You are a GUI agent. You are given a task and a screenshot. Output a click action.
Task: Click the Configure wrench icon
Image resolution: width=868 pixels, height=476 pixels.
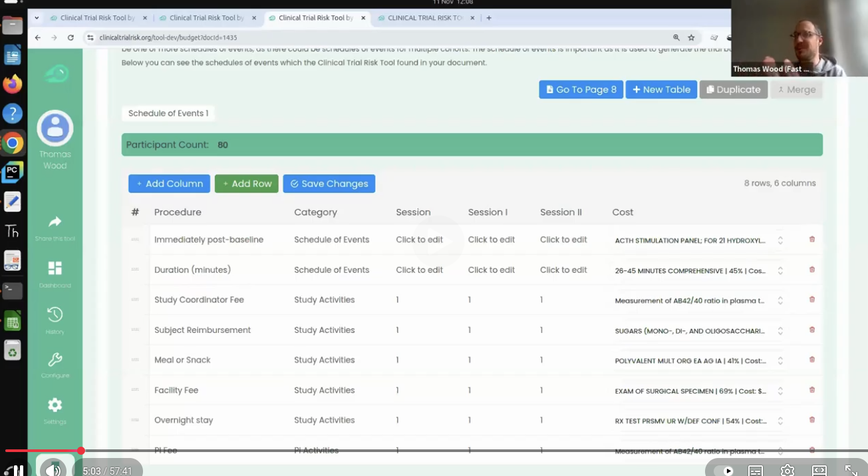click(55, 360)
